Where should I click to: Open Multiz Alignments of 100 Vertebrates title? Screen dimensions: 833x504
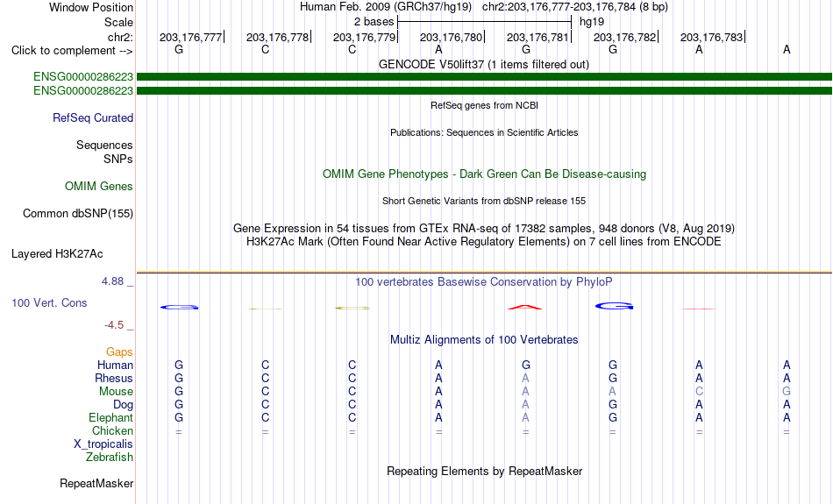click(484, 340)
